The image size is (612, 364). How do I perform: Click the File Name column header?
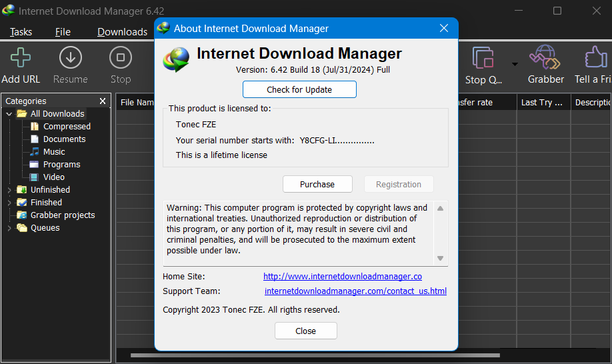tap(135, 102)
